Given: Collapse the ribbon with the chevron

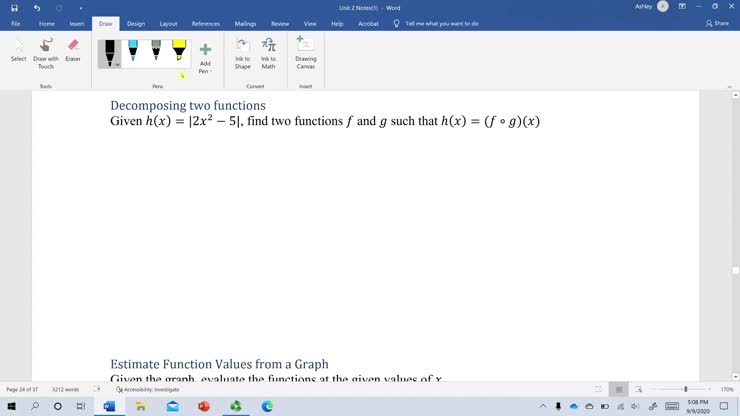Looking at the screenshot, I should coord(730,87).
